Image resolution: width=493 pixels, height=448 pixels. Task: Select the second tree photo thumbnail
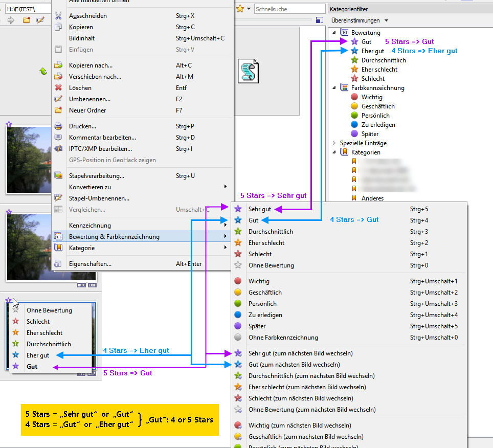[x=29, y=247]
